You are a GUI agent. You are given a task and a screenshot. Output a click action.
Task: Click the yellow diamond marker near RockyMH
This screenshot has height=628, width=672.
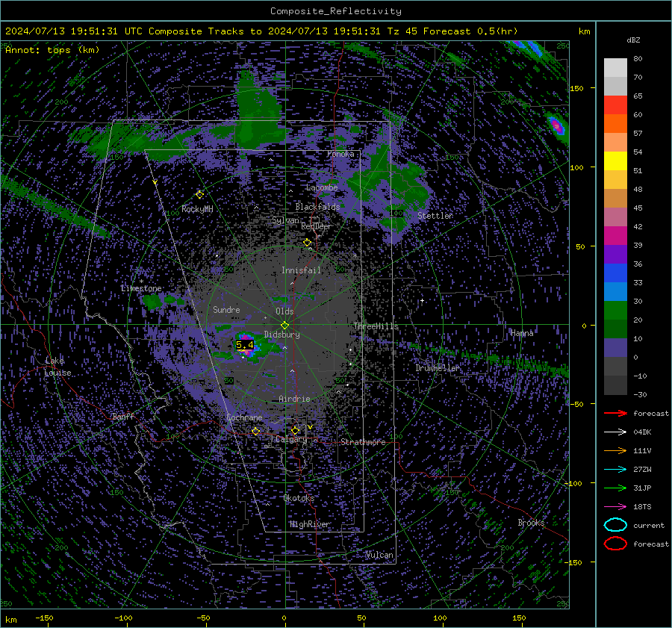[x=199, y=195]
